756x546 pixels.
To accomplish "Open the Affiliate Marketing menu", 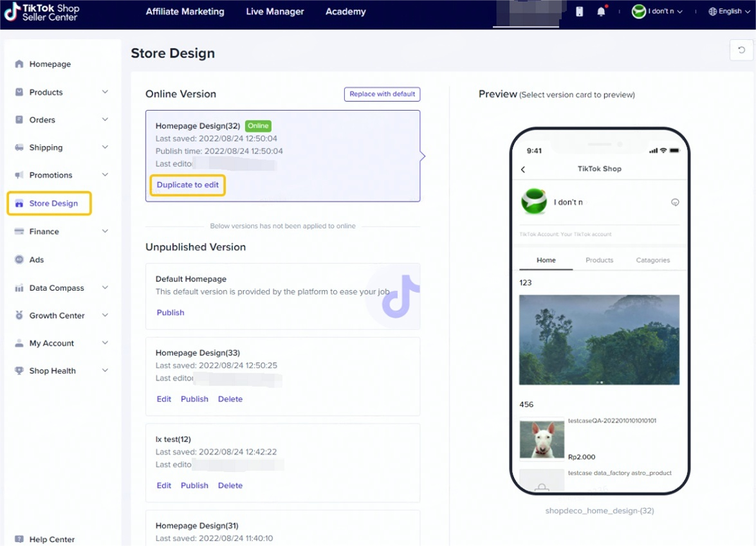I will [x=185, y=12].
